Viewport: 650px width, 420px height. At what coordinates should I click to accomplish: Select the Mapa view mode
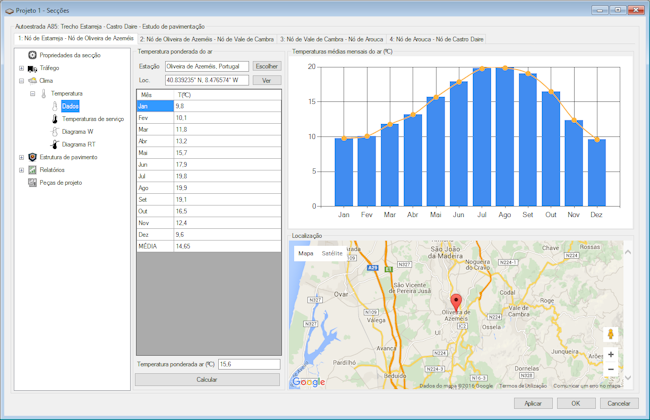(306, 254)
